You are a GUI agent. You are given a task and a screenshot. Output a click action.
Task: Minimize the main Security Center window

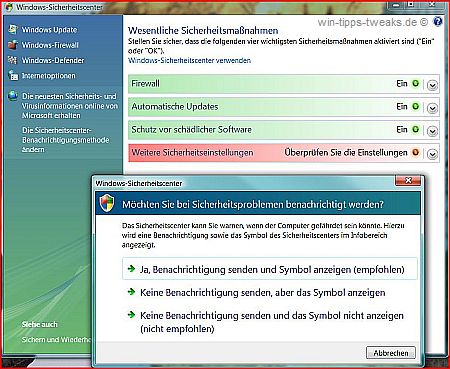point(397,5)
